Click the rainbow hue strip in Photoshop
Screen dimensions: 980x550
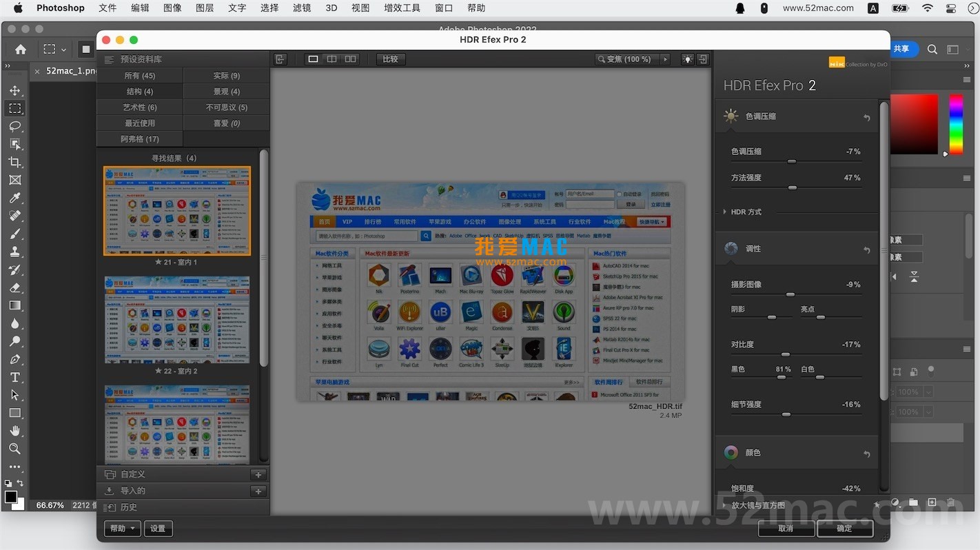[956, 124]
